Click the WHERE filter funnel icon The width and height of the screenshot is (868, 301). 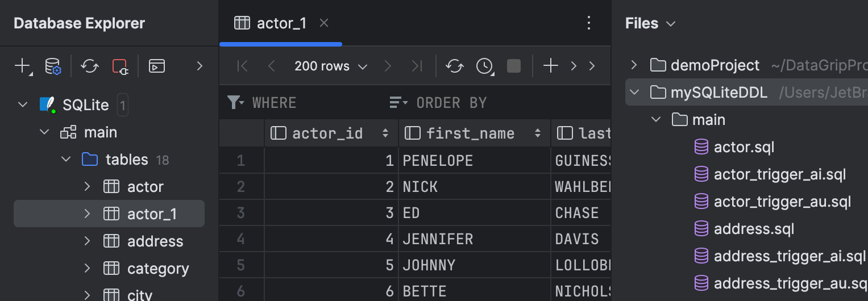pyautogui.click(x=234, y=102)
